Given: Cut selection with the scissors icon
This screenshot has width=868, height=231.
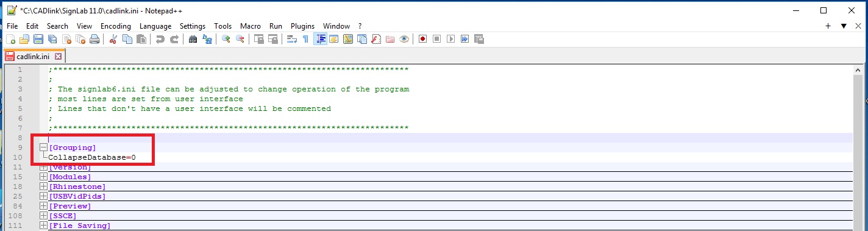Looking at the screenshot, I should coord(113,39).
